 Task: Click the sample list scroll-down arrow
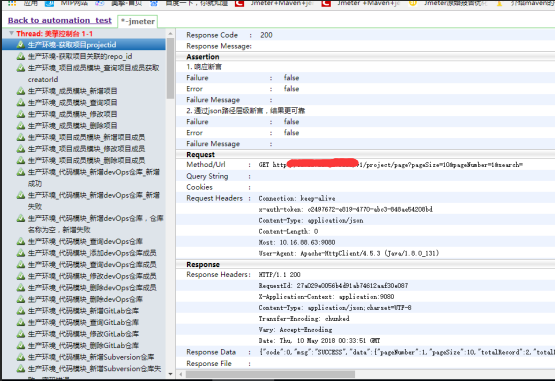point(170,374)
